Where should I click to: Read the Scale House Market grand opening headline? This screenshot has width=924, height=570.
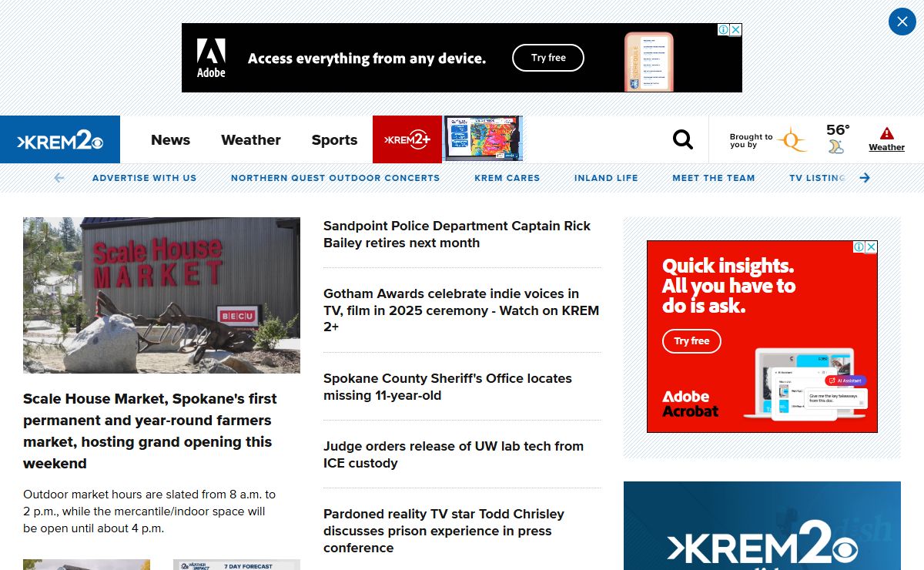tap(150, 431)
